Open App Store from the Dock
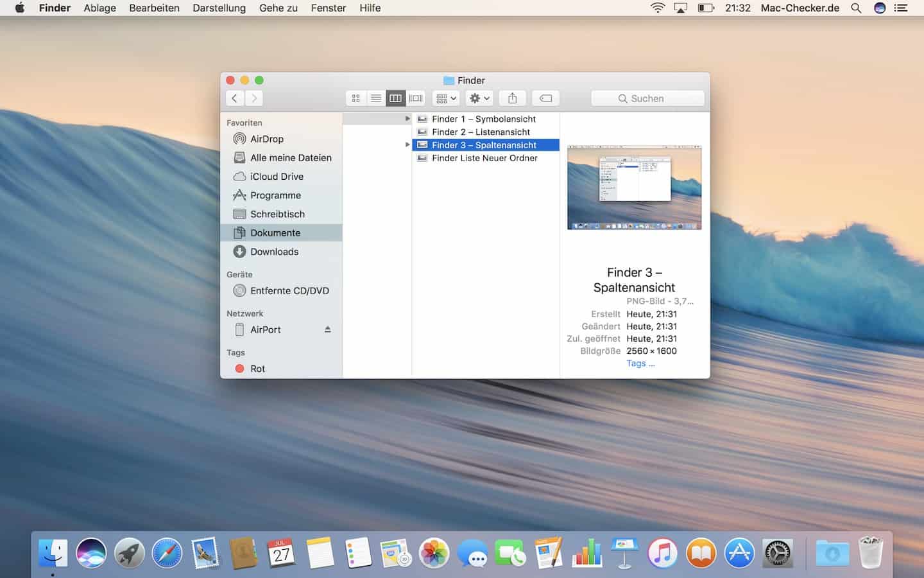 [739, 553]
